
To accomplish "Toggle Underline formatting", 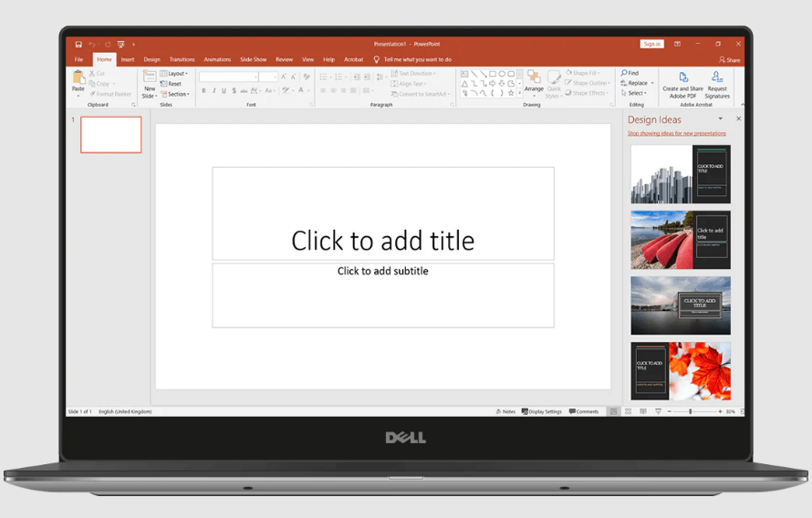I will click(x=224, y=90).
